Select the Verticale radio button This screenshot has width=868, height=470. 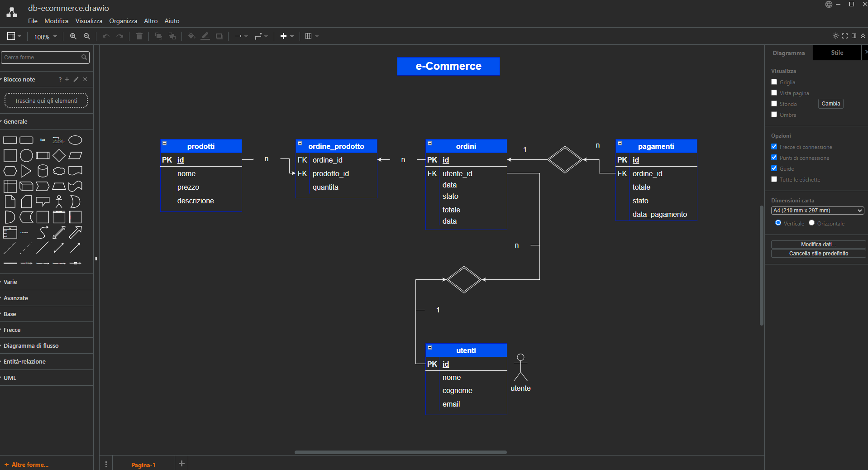[x=778, y=223]
